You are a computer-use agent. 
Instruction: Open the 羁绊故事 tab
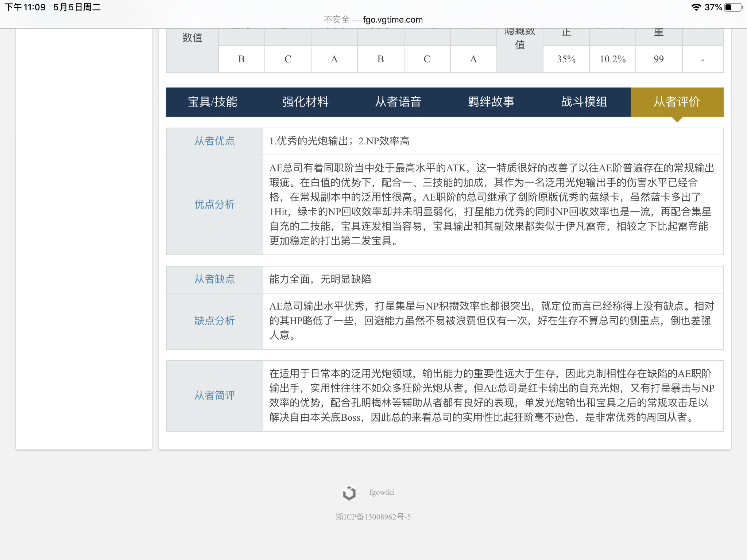pos(491,102)
